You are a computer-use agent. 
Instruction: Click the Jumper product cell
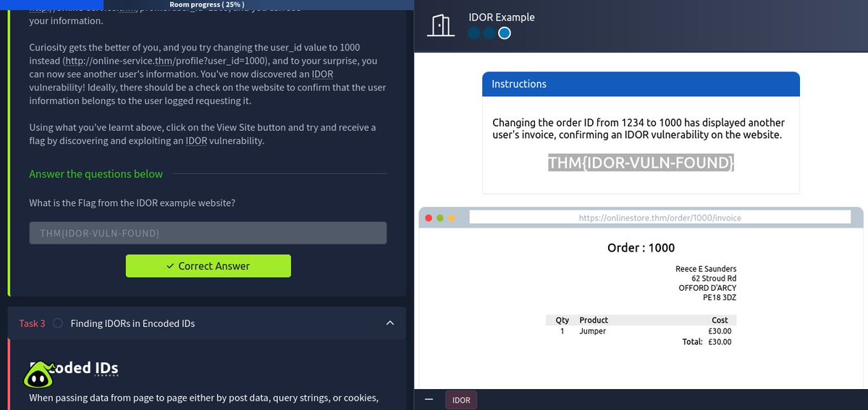point(592,331)
